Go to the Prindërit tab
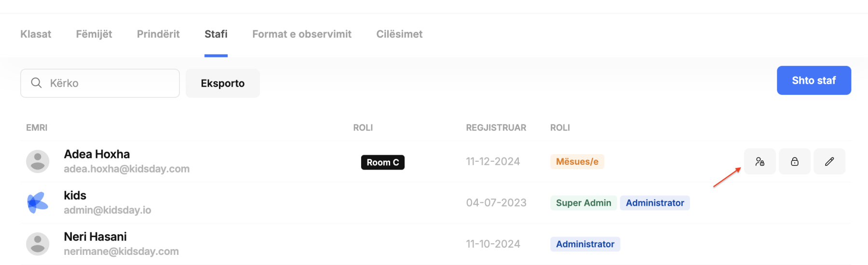The image size is (868, 265). pyautogui.click(x=158, y=34)
